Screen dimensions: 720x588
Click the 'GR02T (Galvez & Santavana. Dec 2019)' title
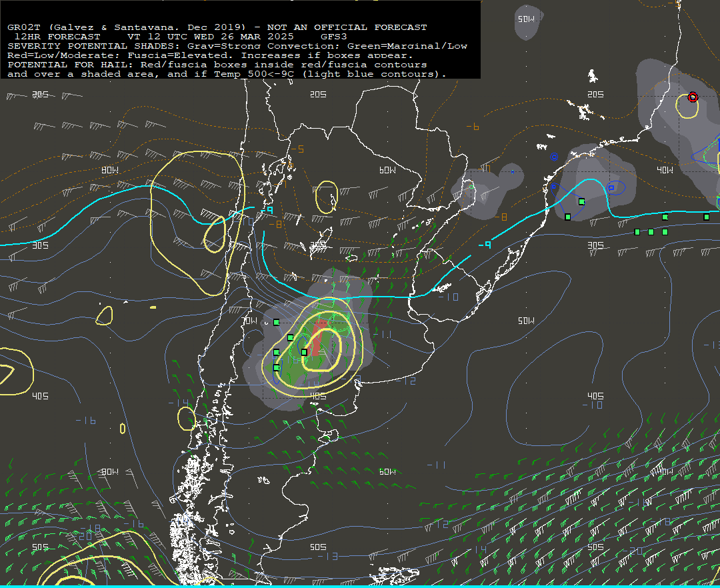(126, 27)
